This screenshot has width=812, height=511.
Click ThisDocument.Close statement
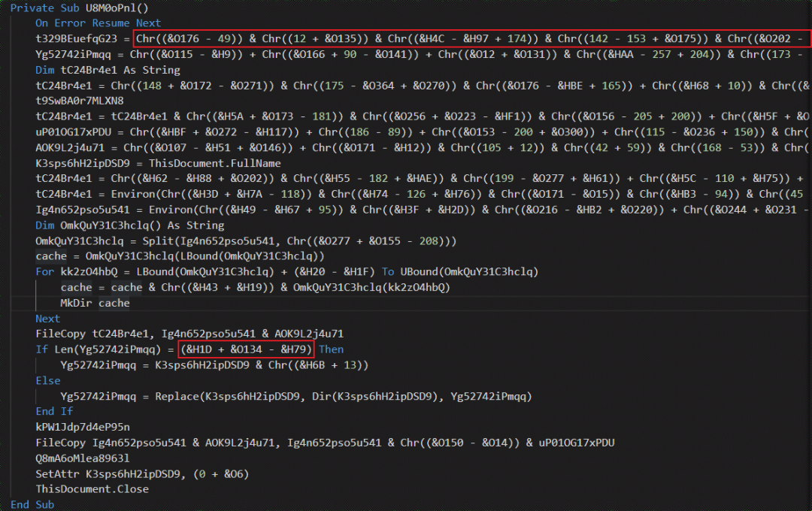coord(92,489)
